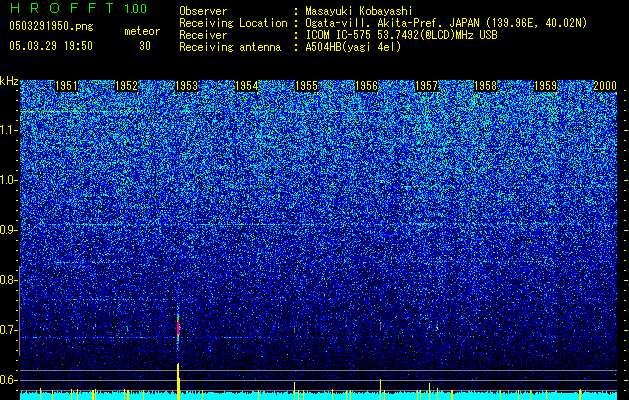629x400 pixels.
Task: Click the 1957 time marker
Action: click(x=426, y=86)
